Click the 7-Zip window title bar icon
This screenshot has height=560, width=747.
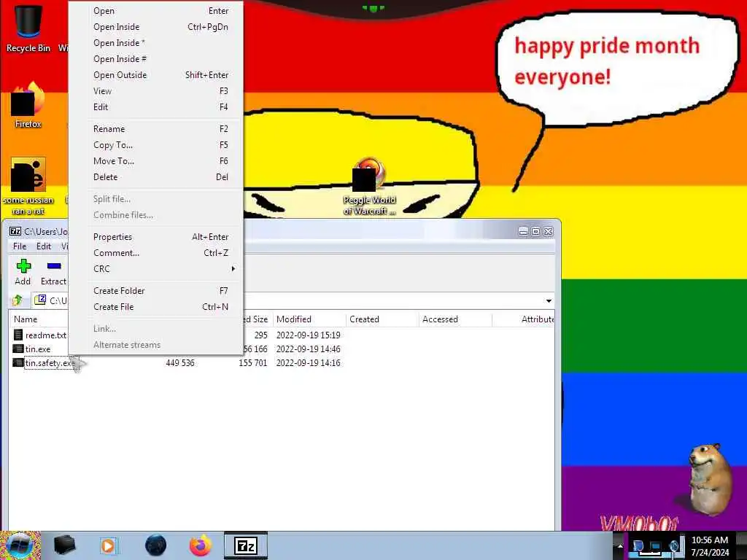coord(15,231)
